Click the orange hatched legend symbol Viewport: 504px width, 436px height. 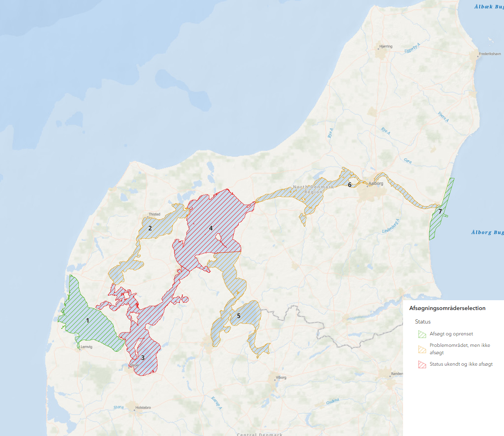(x=422, y=349)
